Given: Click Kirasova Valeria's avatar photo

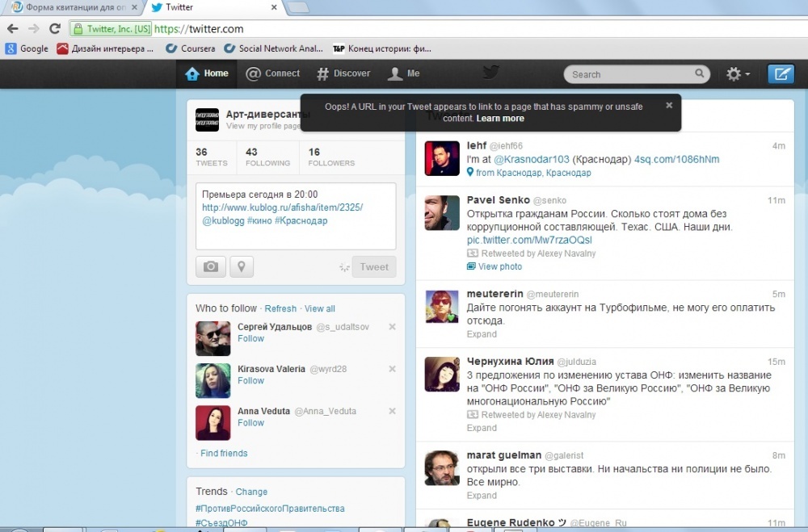Looking at the screenshot, I should point(213,380).
